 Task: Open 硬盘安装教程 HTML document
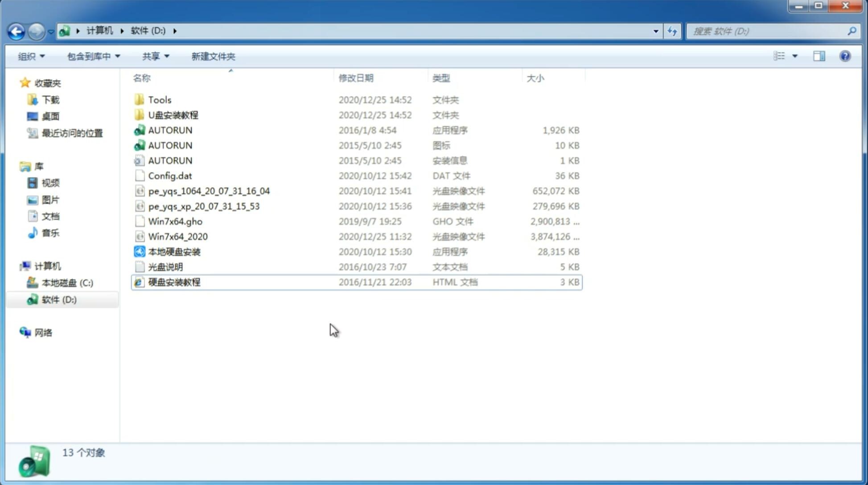[174, 282]
